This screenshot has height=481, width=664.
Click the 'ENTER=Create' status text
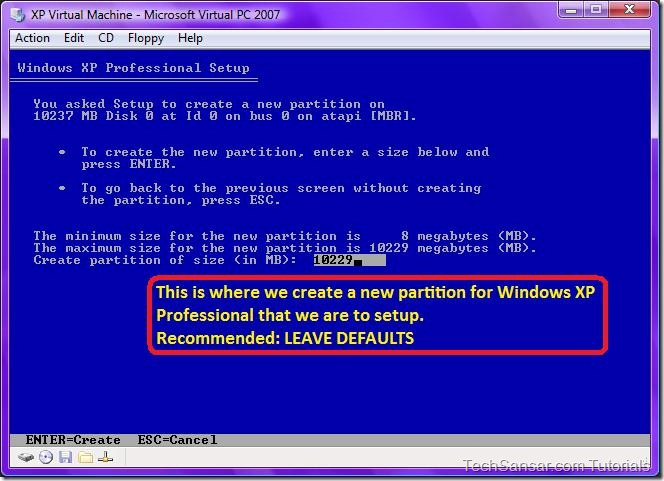tap(73, 440)
